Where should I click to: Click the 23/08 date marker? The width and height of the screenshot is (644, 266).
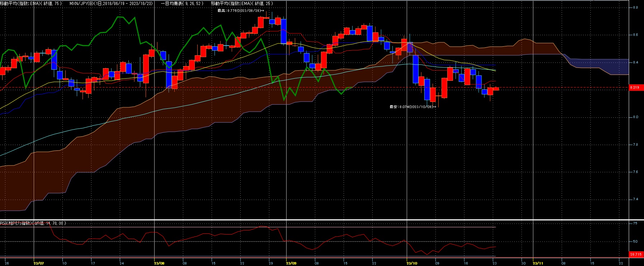coord(159,263)
